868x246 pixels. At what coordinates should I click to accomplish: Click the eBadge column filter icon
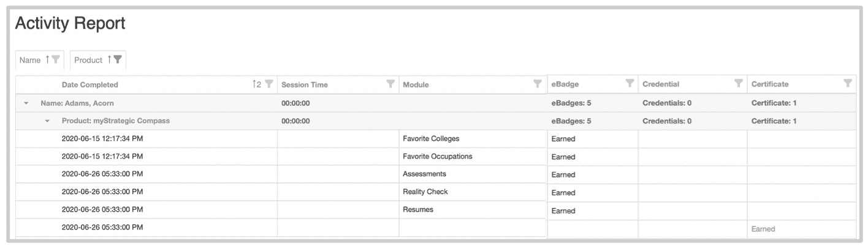629,83
